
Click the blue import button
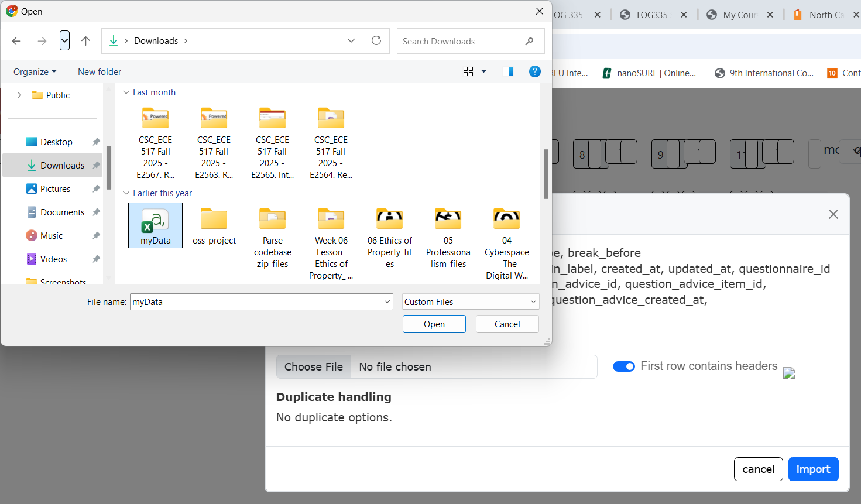813,469
